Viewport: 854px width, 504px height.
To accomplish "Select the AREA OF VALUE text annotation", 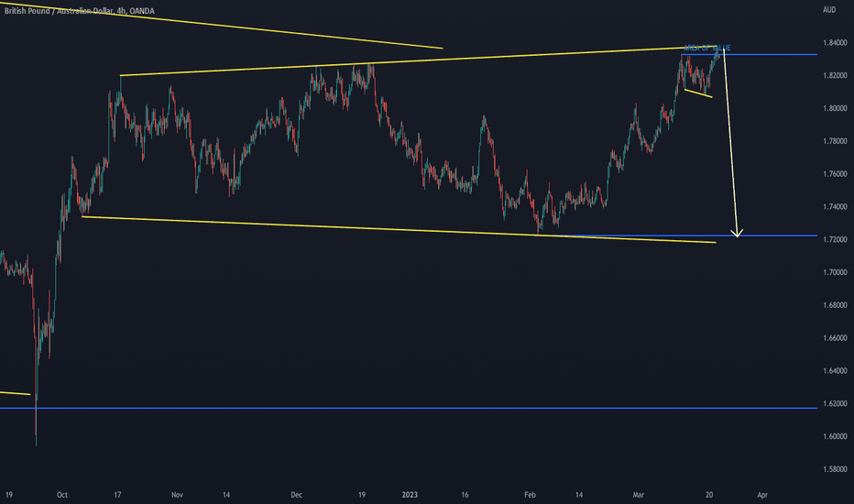I will click(x=707, y=48).
